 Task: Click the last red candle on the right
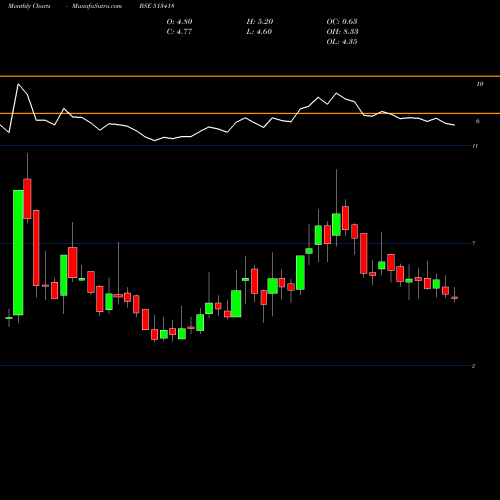click(454, 298)
